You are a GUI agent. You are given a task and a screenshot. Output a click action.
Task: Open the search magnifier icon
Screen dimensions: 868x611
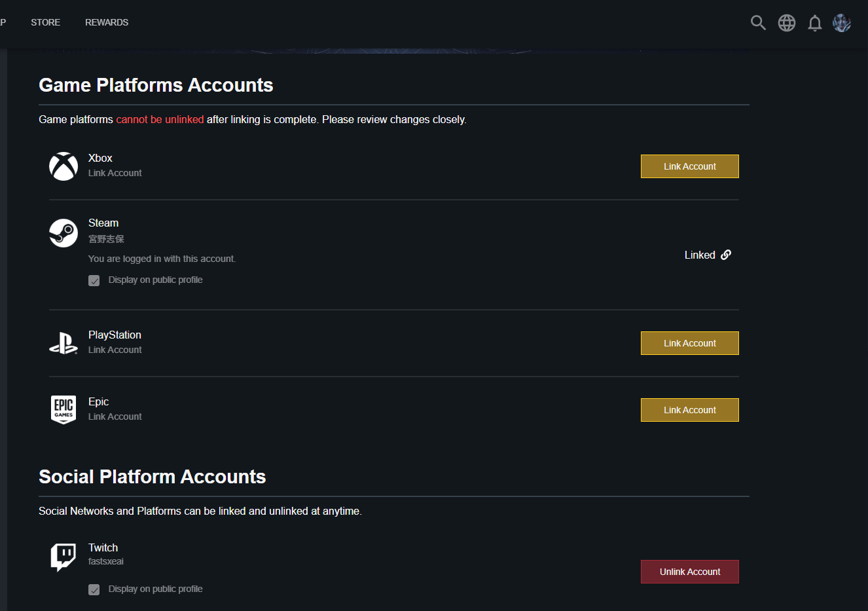(x=758, y=23)
